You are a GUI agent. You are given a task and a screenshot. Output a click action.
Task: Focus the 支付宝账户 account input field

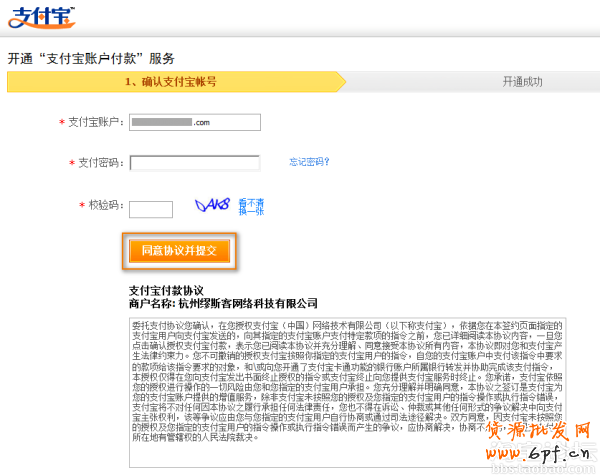(x=195, y=122)
